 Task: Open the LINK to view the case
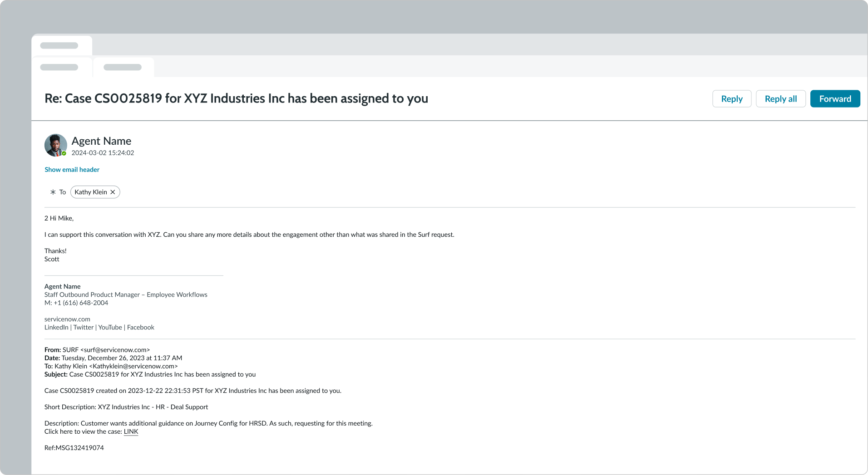pyautogui.click(x=131, y=431)
